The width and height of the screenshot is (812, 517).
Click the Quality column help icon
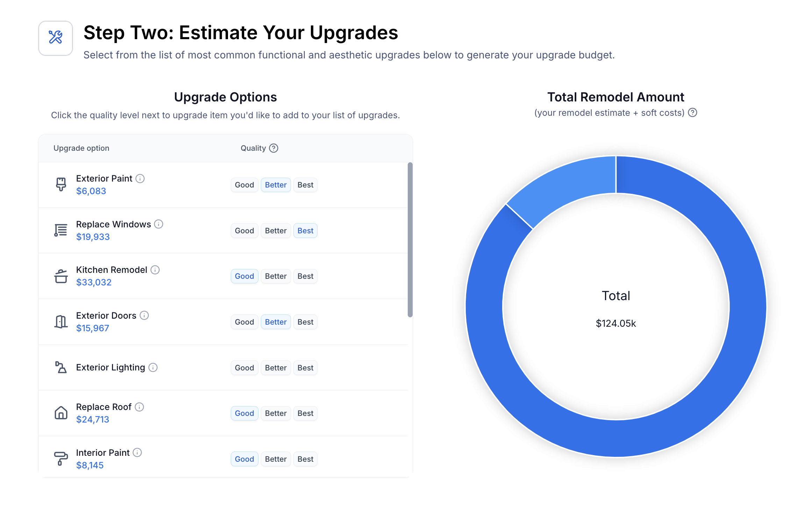(273, 148)
